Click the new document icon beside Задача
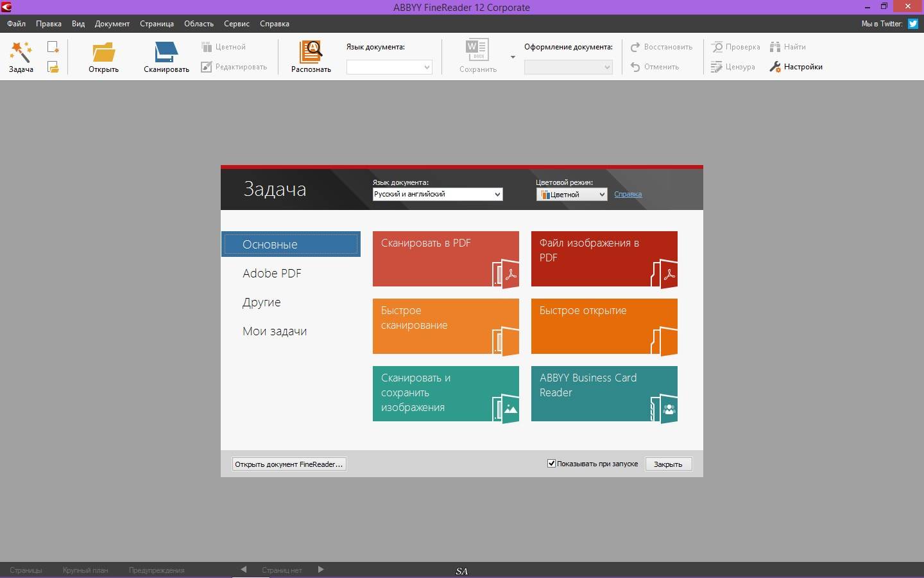 click(53, 47)
